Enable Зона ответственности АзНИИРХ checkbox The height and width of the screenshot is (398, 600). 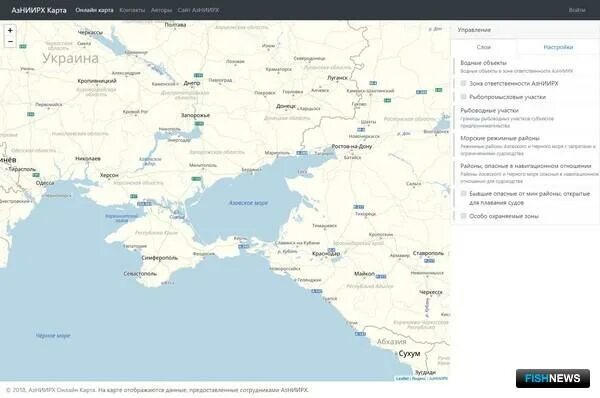pyautogui.click(x=463, y=83)
